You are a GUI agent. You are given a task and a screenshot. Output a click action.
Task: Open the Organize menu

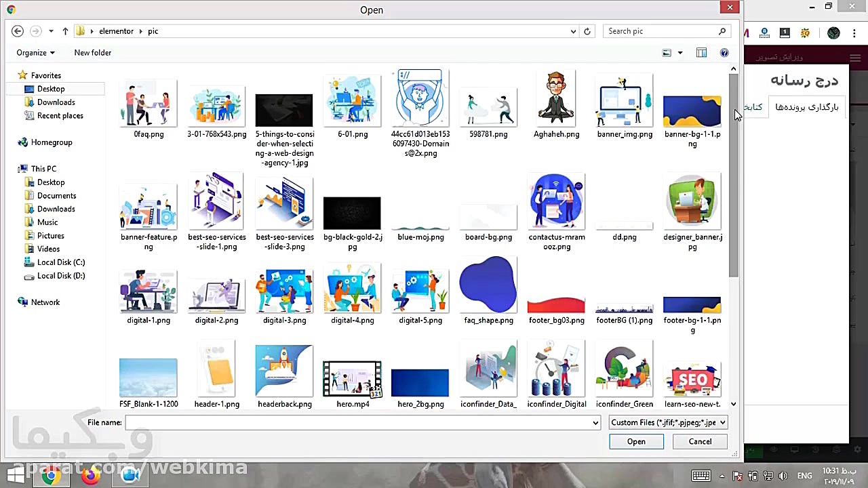[x=35, y=53]
